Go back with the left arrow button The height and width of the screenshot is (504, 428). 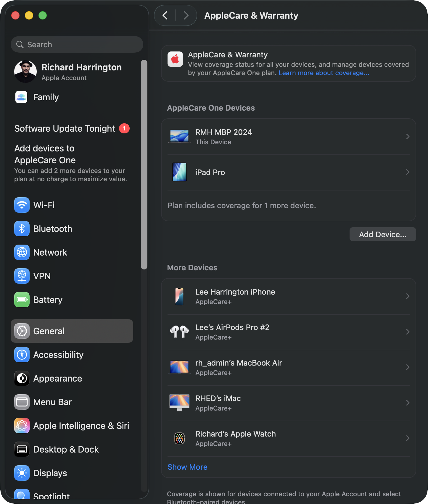point(165,15)
